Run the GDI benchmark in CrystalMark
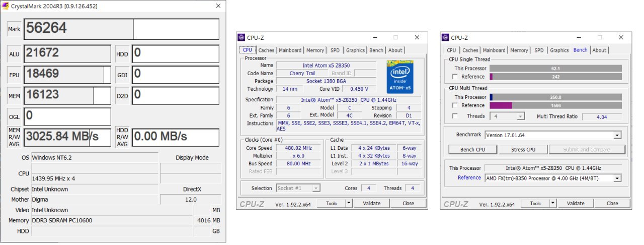The width and height of the screenshot is (644, 245). (x=122, y=75)
